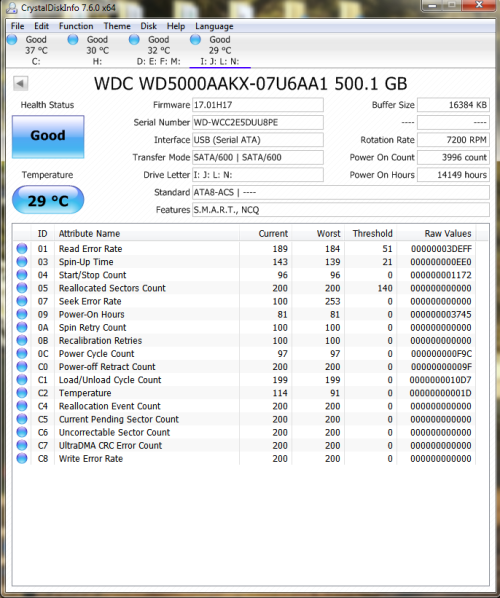Click the Worst column header
This screenshot has width=500, height=598.
click(318, 233)
